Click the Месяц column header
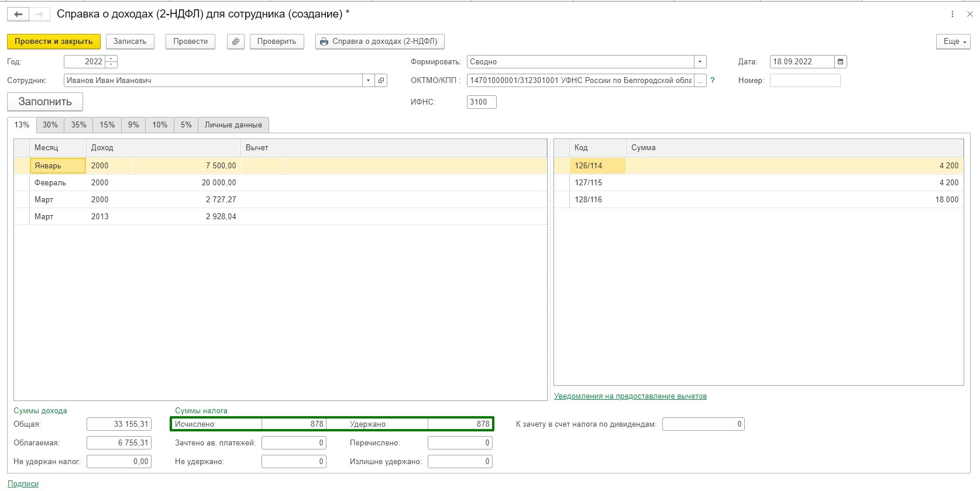 (58, 148)
